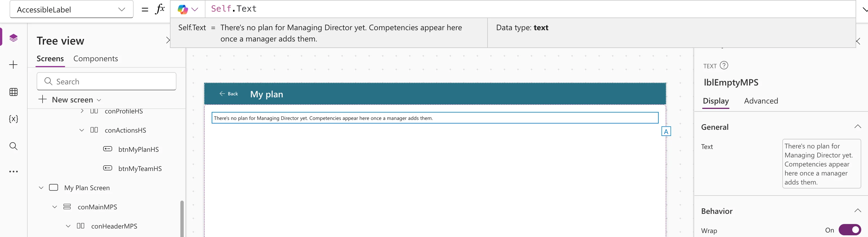Viewport: 868px width, 237px height.
Task: Click the Tree view vertical scrollbar
Action: pos(182,218)
